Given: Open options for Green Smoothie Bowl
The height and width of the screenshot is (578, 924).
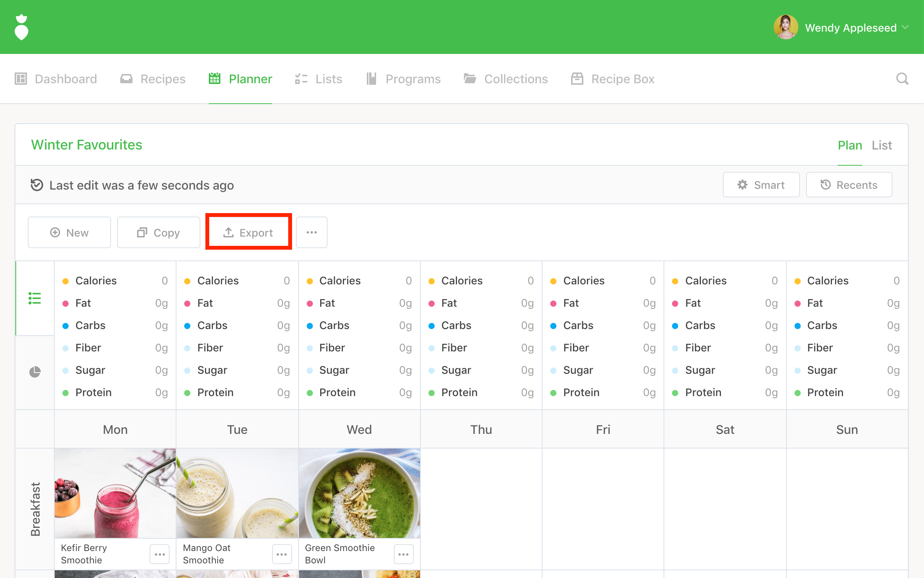Looking at the screenshot, I should click(x=403, y=554).
